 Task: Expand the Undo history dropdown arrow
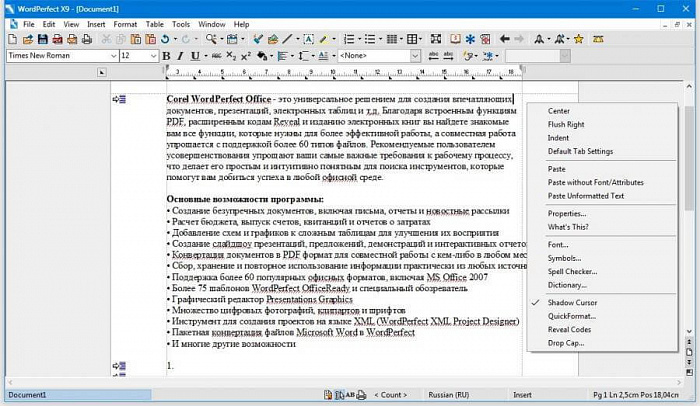[x=175, y=39]
